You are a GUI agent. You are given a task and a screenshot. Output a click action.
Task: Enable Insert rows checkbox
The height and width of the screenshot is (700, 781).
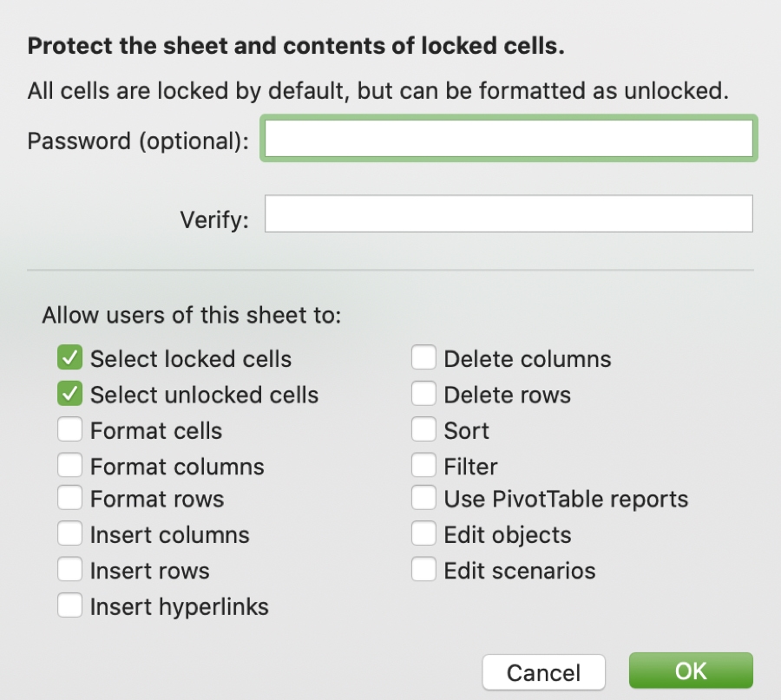tap(69, 569)
